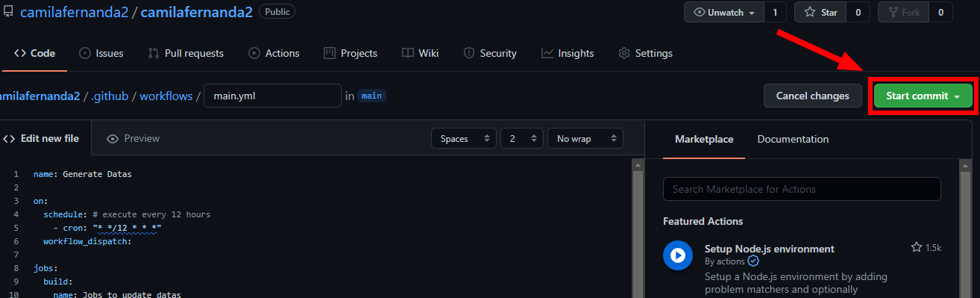Click Cancel changes button
The image size is (980, 298).
click(x=812, y=96)
